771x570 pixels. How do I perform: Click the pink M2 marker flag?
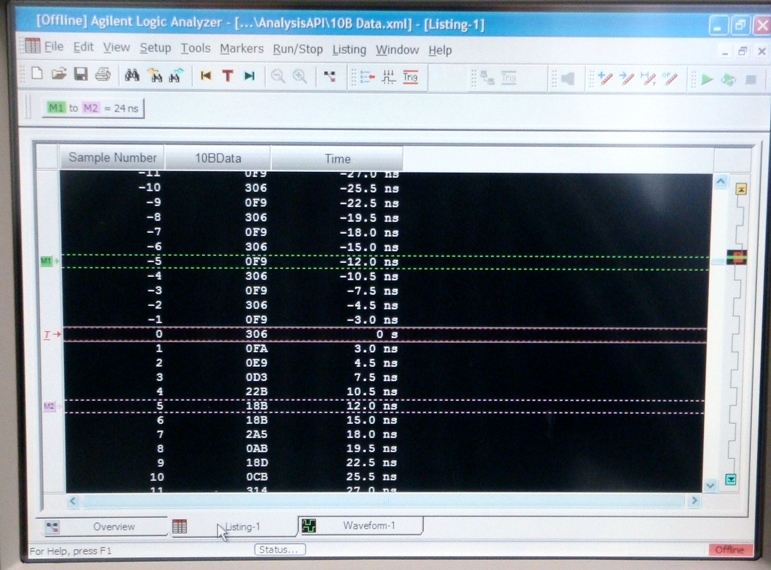49,406
